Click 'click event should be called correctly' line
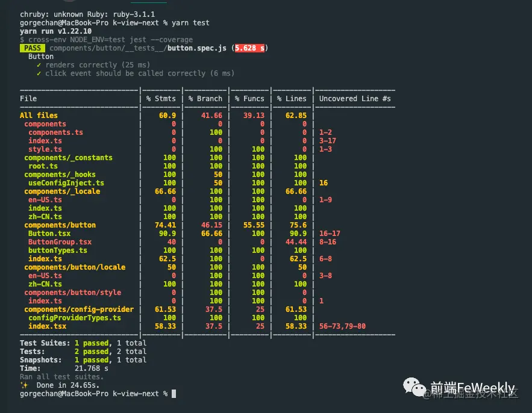This screenshot has height=413, width=532. click(140, 73)
